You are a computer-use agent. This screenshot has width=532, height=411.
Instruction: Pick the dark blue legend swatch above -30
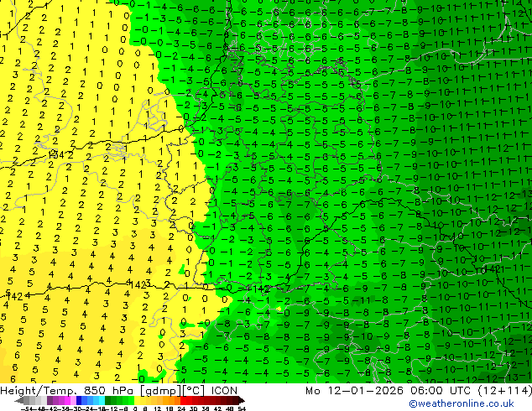(x=79, y=401)
